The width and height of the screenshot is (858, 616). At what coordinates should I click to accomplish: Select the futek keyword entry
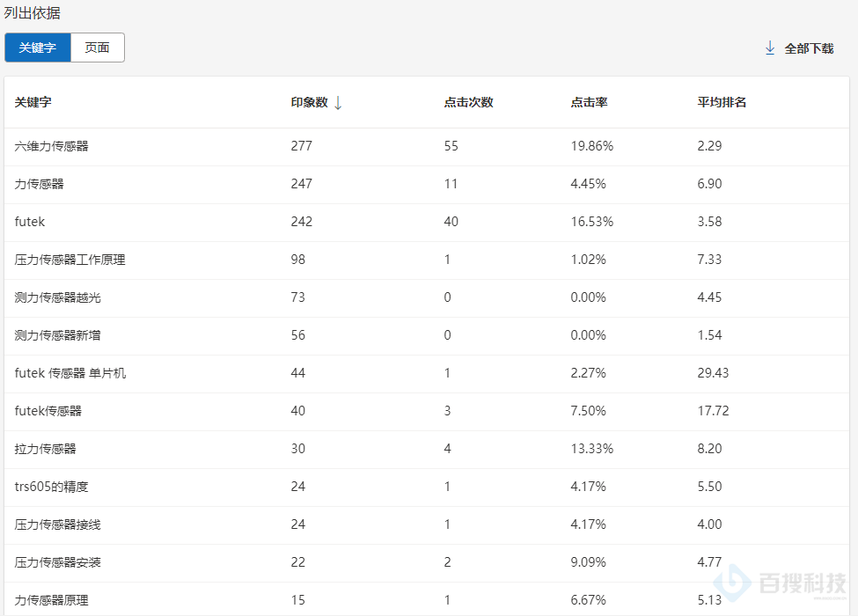pos(30,222)
